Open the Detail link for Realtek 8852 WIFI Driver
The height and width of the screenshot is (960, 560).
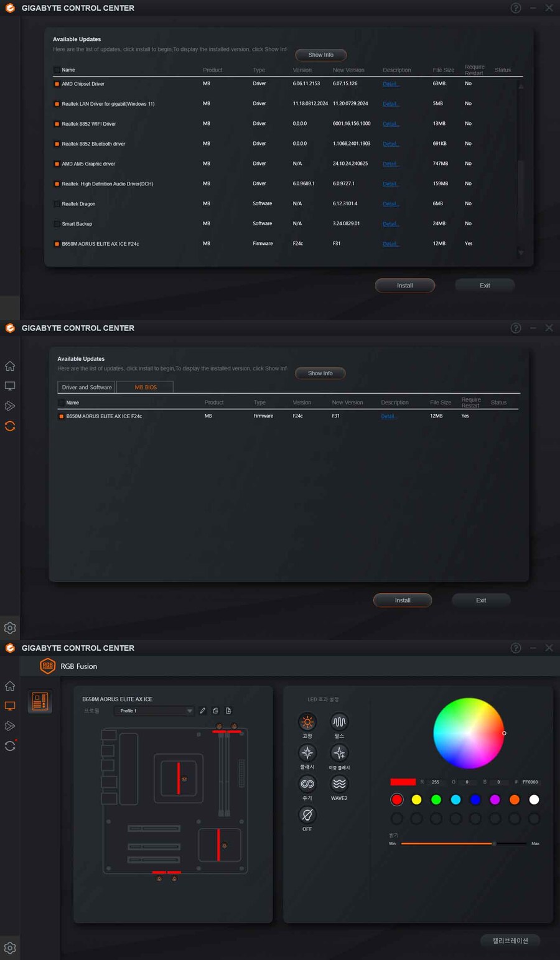click(390, 124)
